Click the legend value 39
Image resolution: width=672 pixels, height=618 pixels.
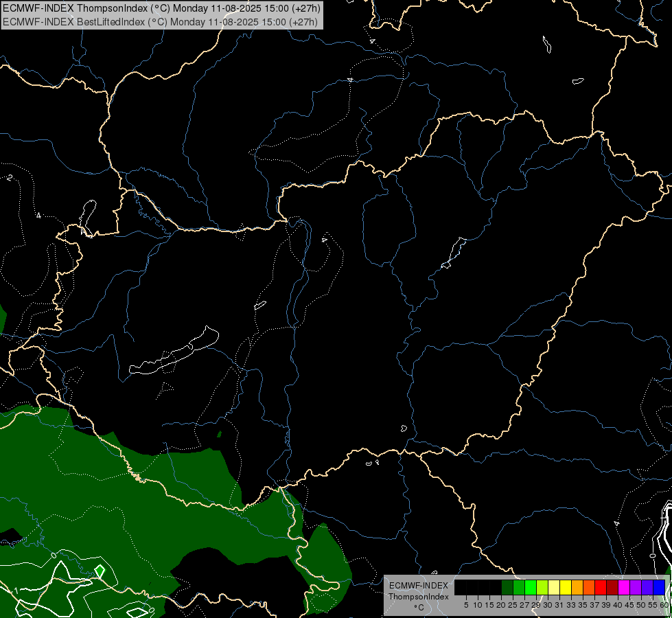(606, 605)
